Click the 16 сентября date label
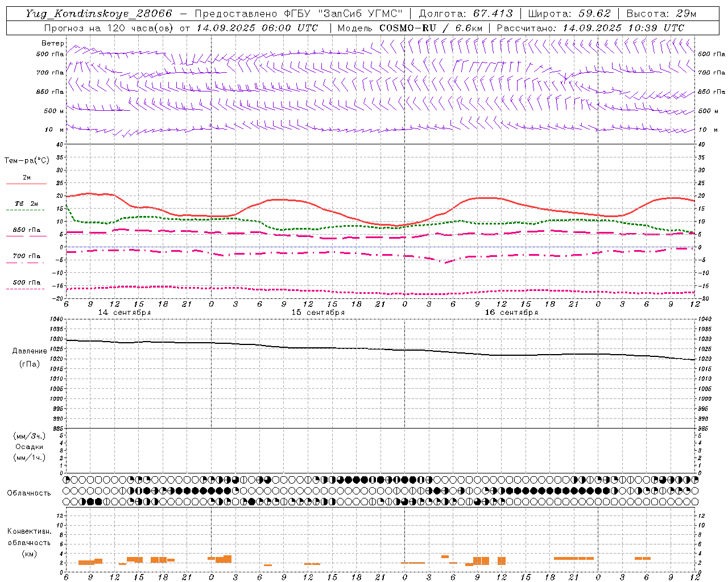The image size is (728, 582). [x=511, y=313]
